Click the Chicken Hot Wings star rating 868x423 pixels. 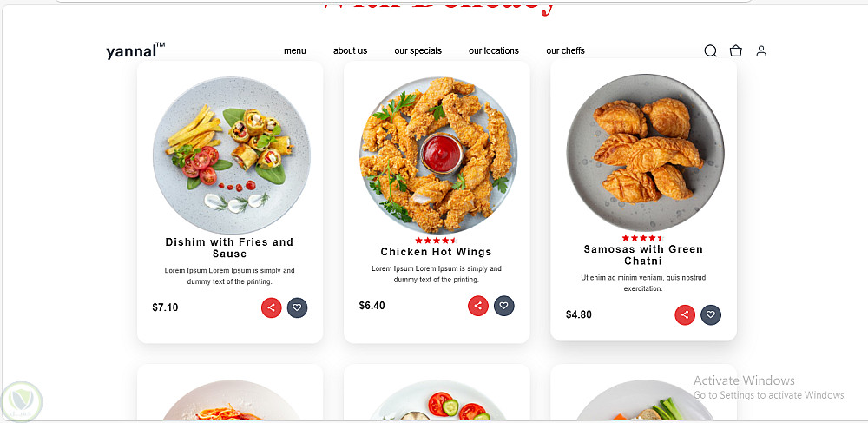pyautogui.click(x=436, y=241)
